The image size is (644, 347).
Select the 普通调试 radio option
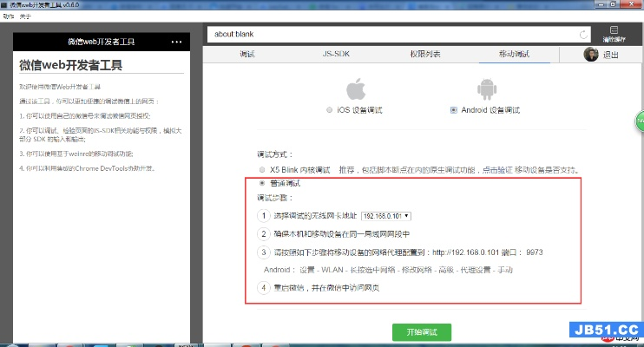coord(263,184)
